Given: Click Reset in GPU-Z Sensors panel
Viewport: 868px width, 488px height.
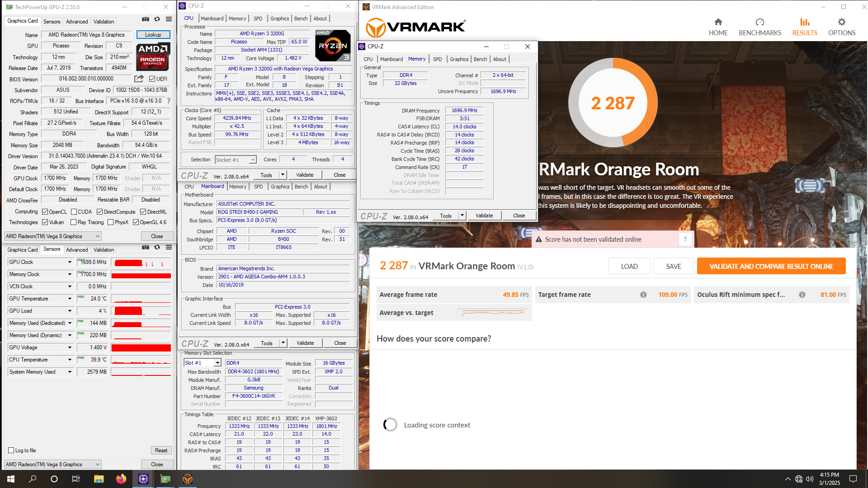Looking at the screenshot, I should click(161, 450).
